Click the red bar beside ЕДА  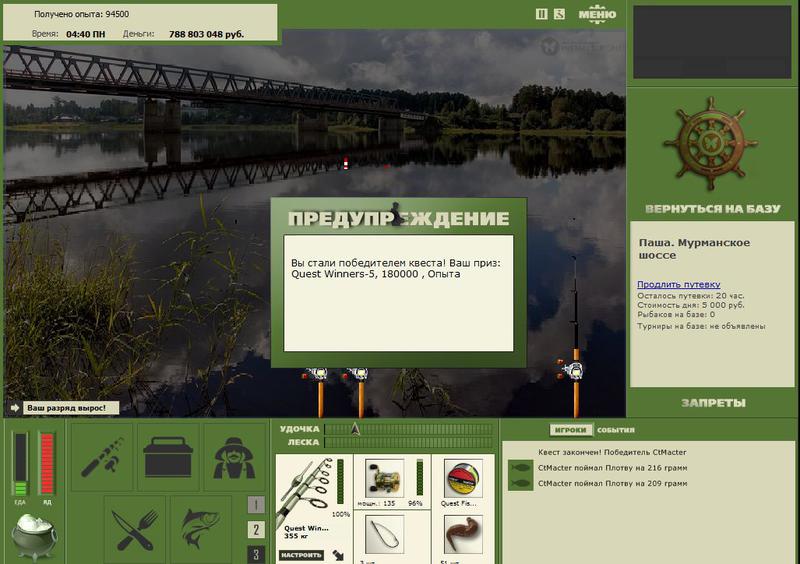pos(47,463)
